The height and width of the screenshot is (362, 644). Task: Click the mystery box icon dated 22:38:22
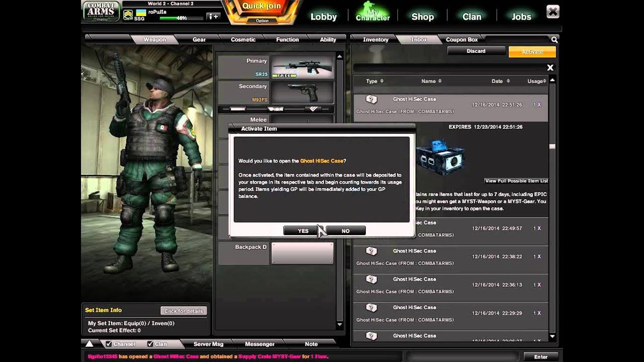click(x=371, y=251)
